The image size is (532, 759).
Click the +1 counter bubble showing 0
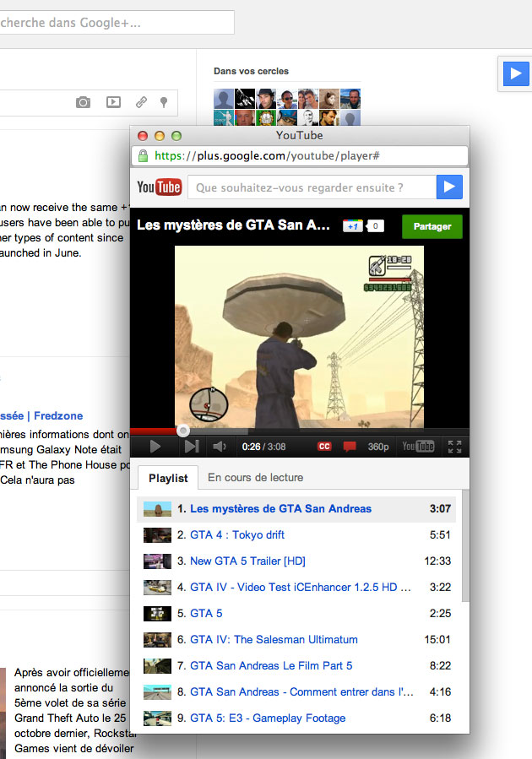pyautogui.click(x=375, y=226)
